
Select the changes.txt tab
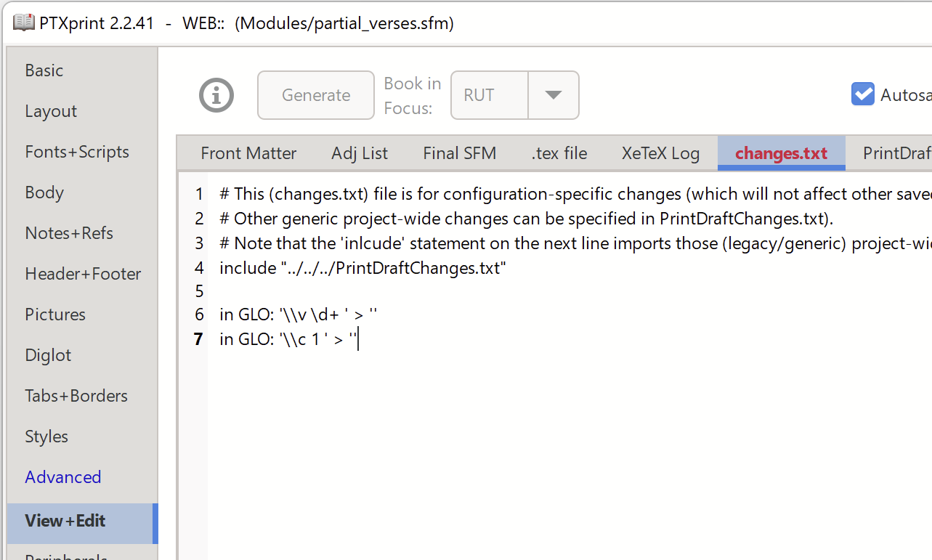pyautogui.click(x=781, y=153)
